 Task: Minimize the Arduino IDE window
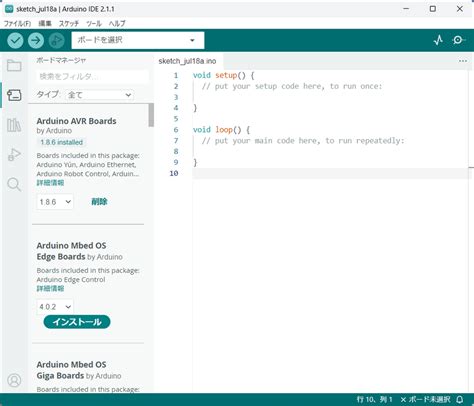[406, 9]
